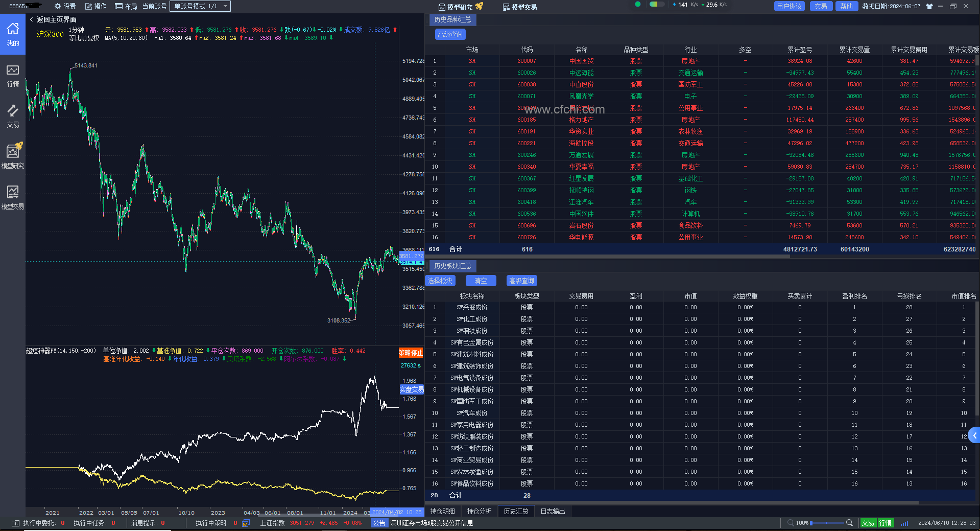Viewport: 980px width, 531px height.
Task: Click the skin theme shirt icon
Action: pyautogui.click(x=929, y=7)
